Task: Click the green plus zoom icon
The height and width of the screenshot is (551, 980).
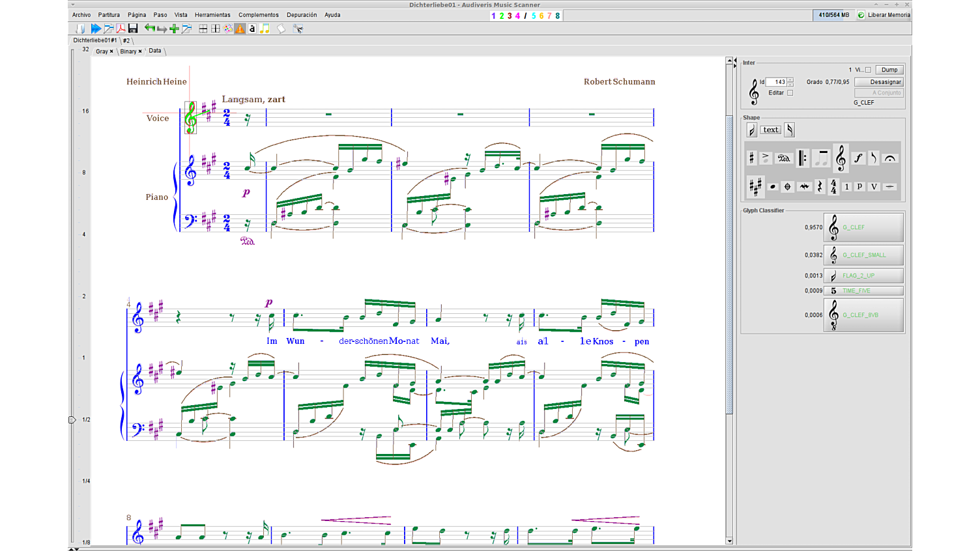Action: (174, 29)
